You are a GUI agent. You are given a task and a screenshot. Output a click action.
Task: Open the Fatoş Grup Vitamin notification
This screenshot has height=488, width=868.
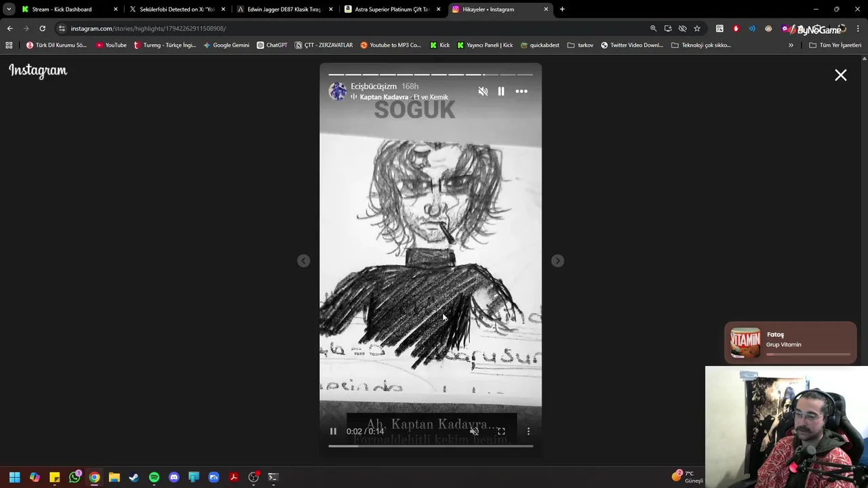791,343
